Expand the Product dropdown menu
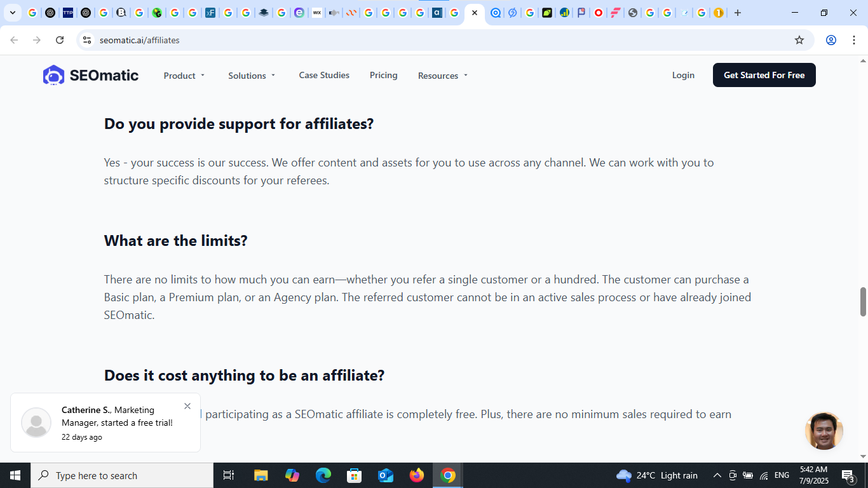This screenshot has height=488, width=868. [184, 76]
